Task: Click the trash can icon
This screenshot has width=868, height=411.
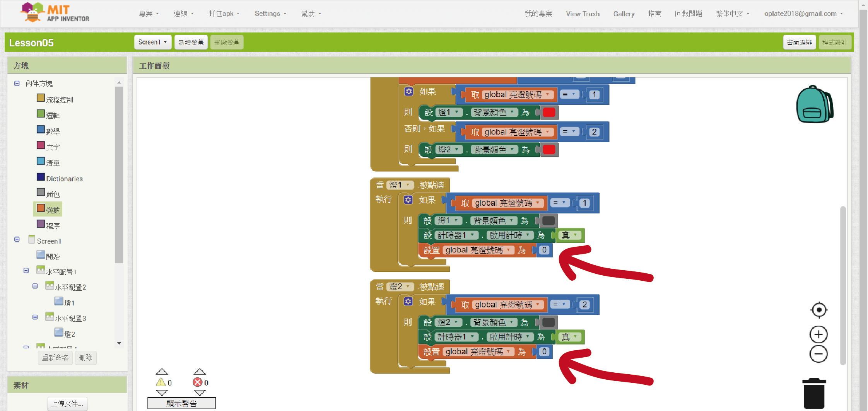Action: click(814, 394)
